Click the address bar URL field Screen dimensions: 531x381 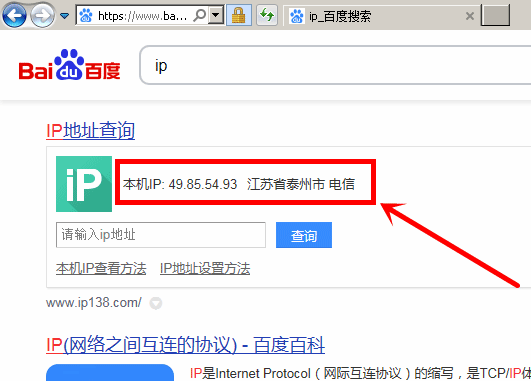coord(143,16)
